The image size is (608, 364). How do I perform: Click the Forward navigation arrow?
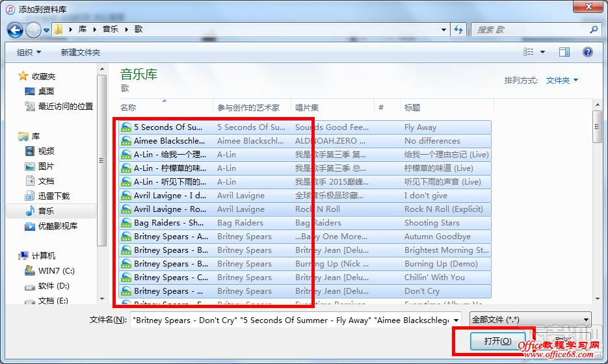click(33, 30)
